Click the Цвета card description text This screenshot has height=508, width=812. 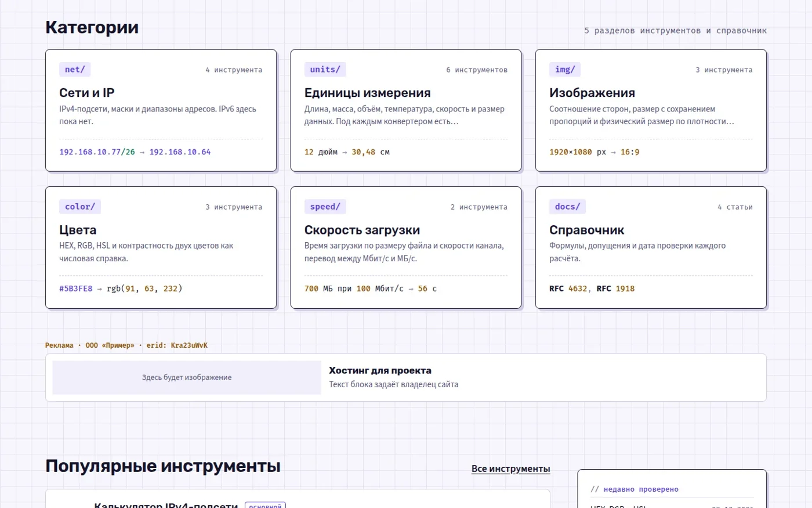pos(146,252)
